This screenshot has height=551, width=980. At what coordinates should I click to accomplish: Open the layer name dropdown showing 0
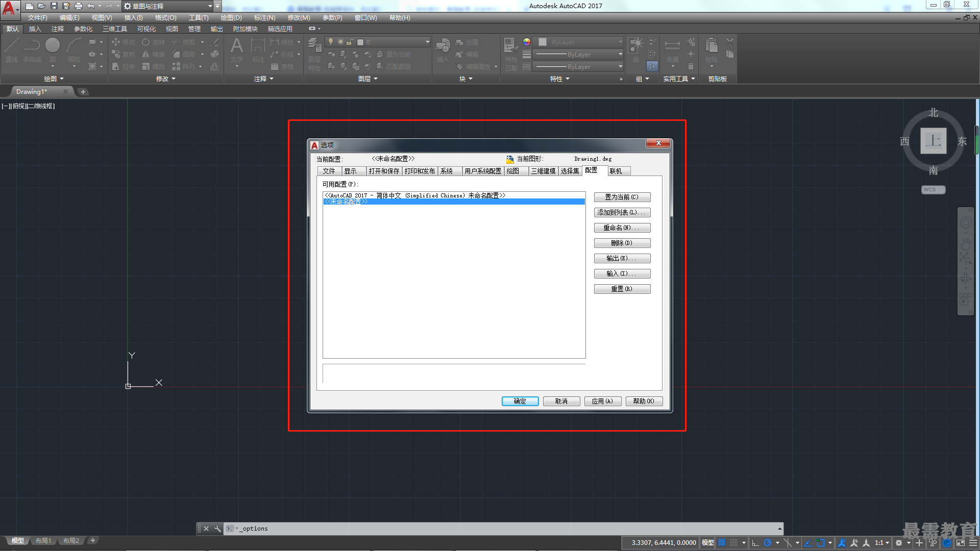tap(378, 42)
